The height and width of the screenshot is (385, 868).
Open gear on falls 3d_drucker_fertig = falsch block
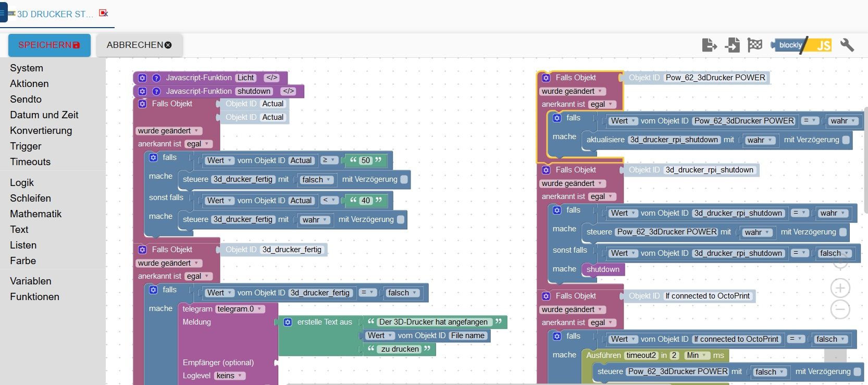click(x=153, y=290)
